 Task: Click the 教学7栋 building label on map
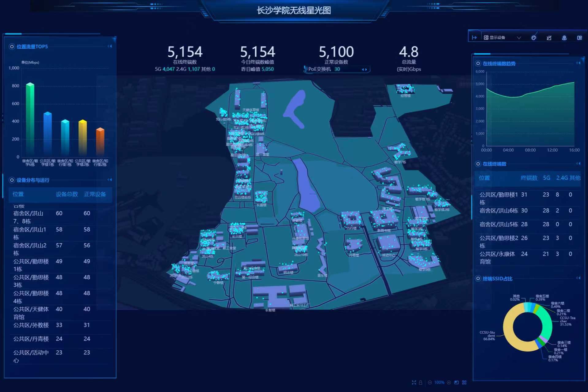(x=400, y=162)
